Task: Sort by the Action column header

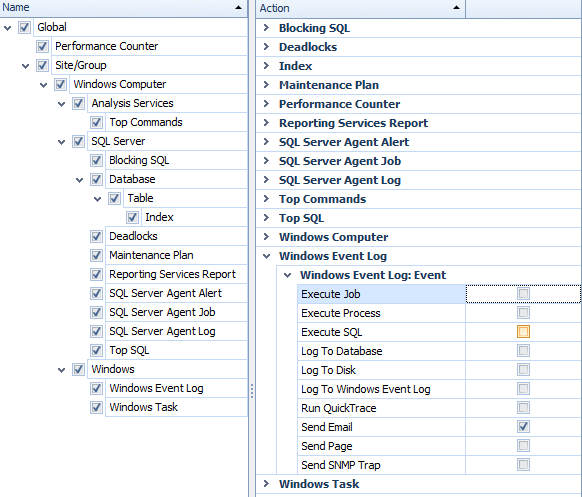Action: tap(360, 8)
